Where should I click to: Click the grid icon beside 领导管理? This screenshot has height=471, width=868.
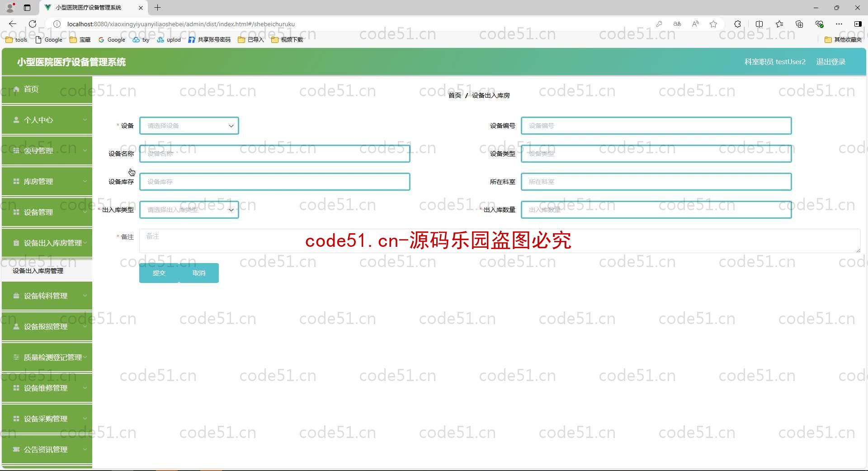tap(16, 151)
